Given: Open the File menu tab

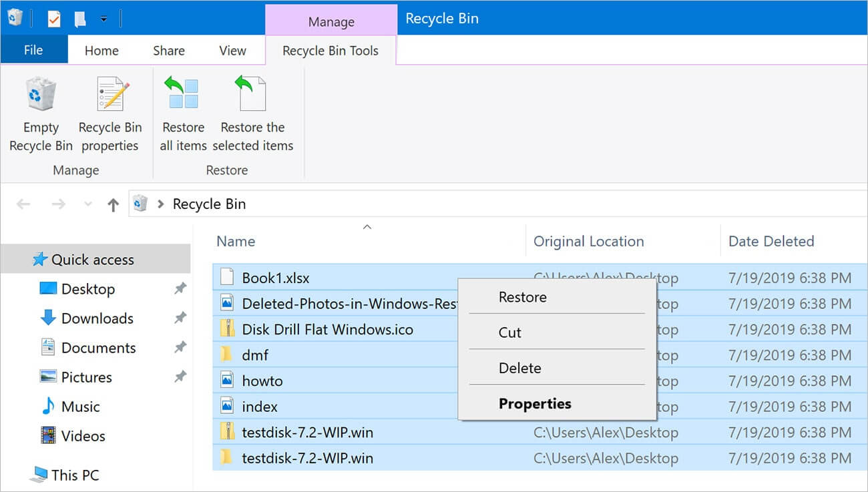Looking at the screenshot, I should tap(33, 51).
